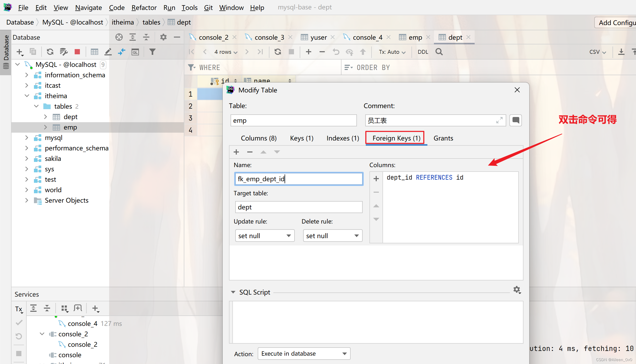Switch to the Columns (8) tab
The image size is (636, 364).
pyautogui.click(x=259, y=138)
